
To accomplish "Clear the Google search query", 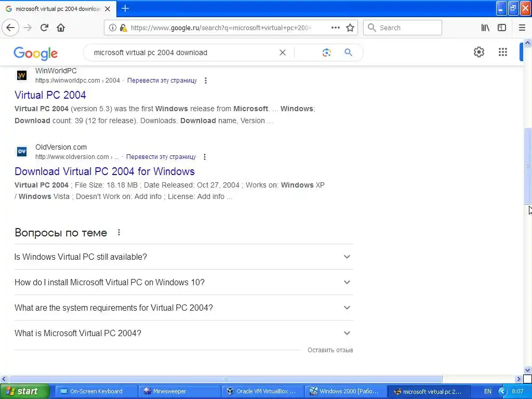I will point(282,52).
